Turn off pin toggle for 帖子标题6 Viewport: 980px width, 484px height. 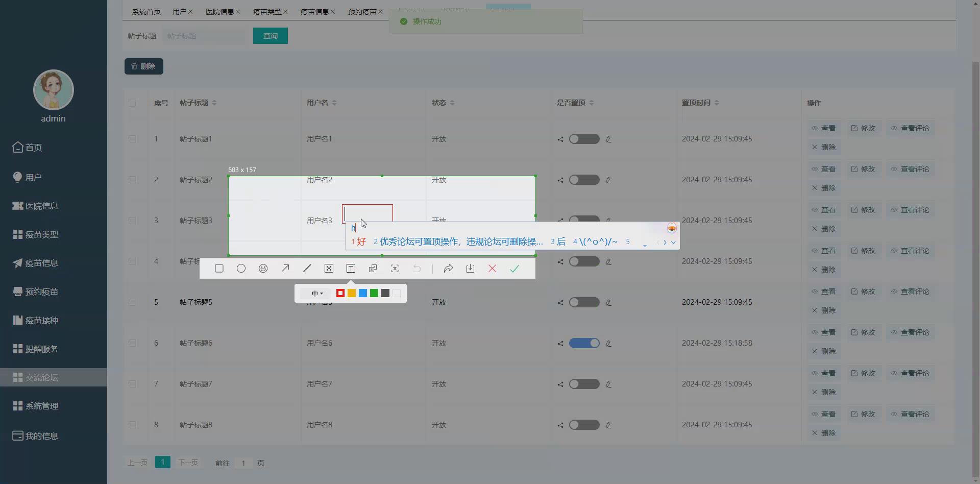coord(584,343)
